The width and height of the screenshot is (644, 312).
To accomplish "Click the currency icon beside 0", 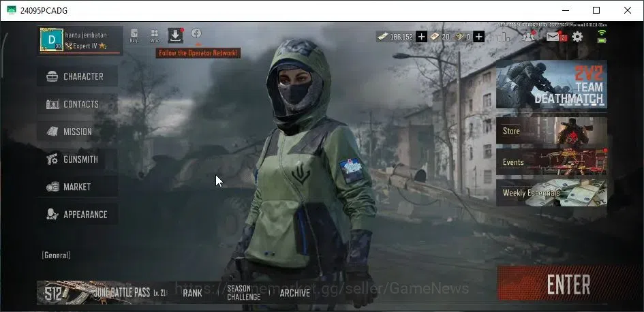I will pos(459,37).
